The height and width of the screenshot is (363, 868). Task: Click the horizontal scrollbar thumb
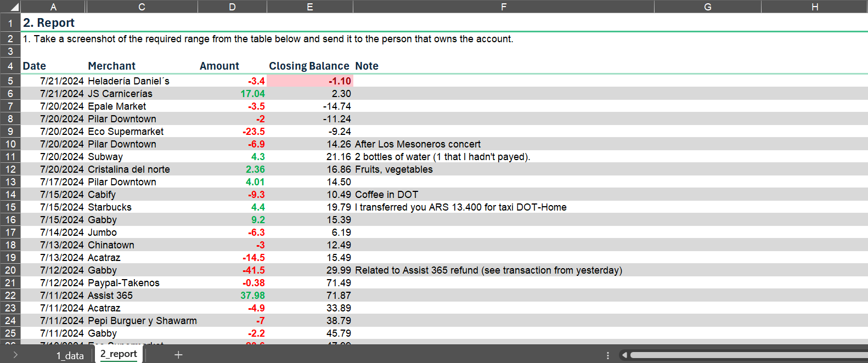click(x=749, y=355)
